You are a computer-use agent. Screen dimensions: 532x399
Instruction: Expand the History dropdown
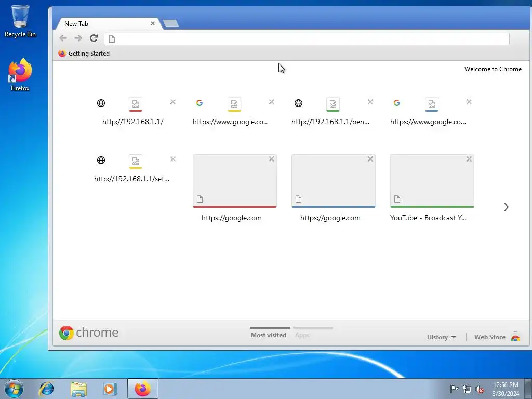[x=441, y=337]
